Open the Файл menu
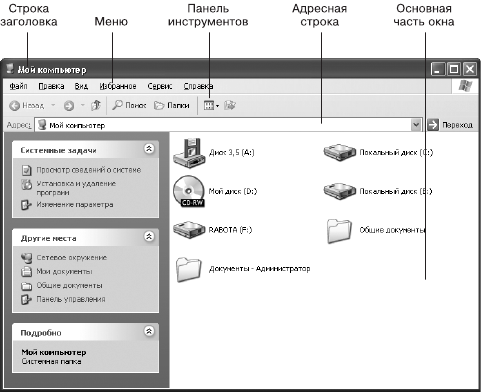481x392 pixels. click(18, 86)
